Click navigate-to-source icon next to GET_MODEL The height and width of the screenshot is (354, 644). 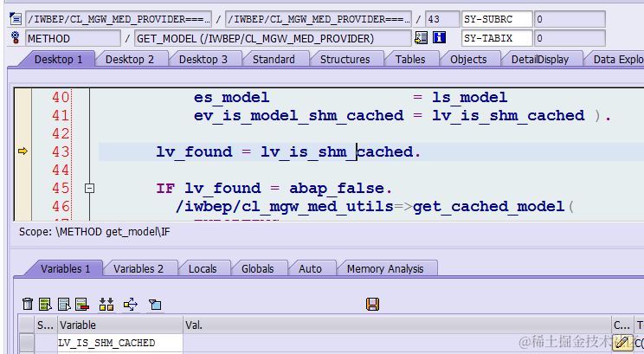[421, 38]
